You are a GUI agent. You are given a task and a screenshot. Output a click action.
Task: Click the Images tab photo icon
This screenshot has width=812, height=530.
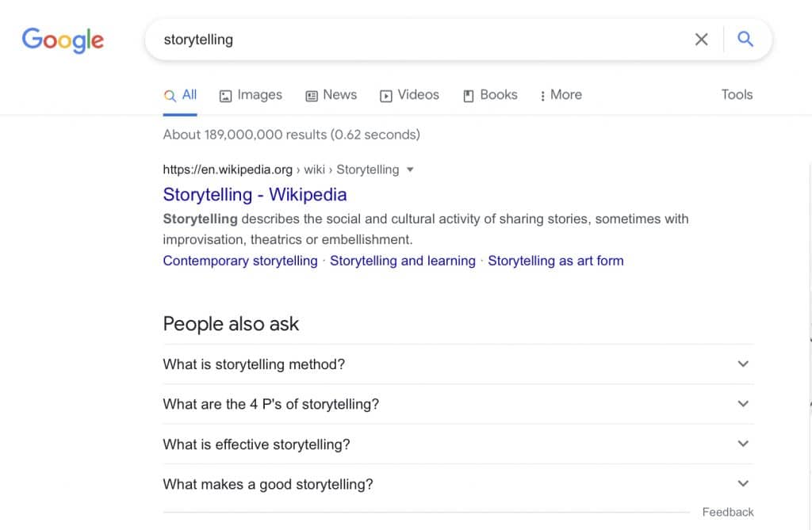coord(226,94)
